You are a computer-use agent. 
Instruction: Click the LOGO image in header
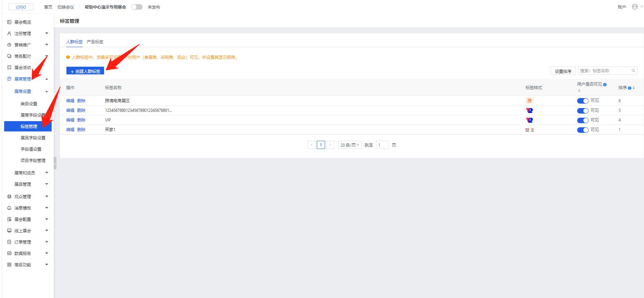coord(21,7)
